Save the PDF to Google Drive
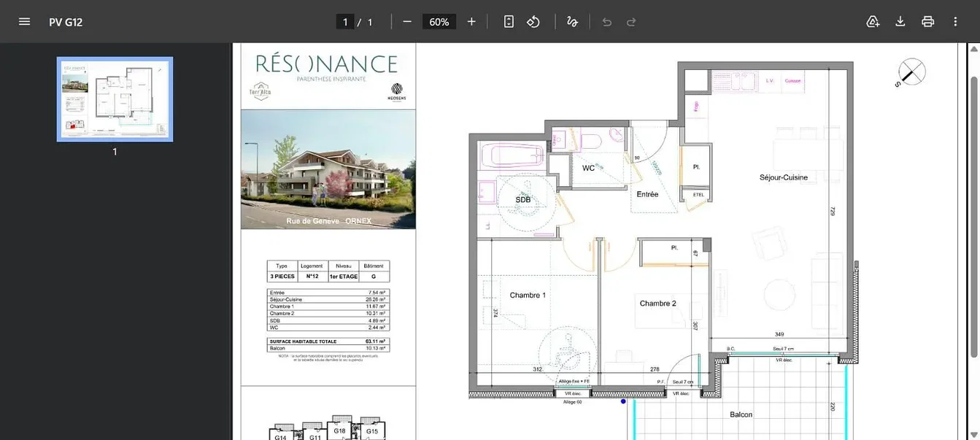This screenshot has width=980, height=440. tap(873, 21)
